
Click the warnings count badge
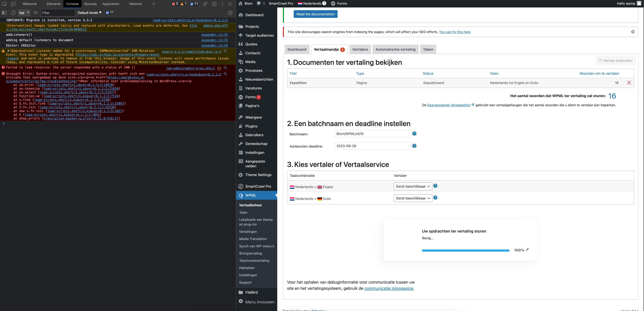[x=184, y=4]
